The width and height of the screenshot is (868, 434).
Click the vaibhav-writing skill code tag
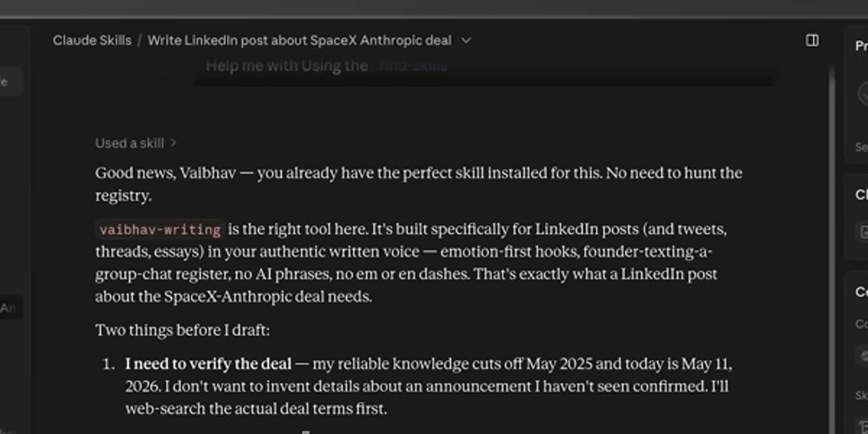click(160, 230)
